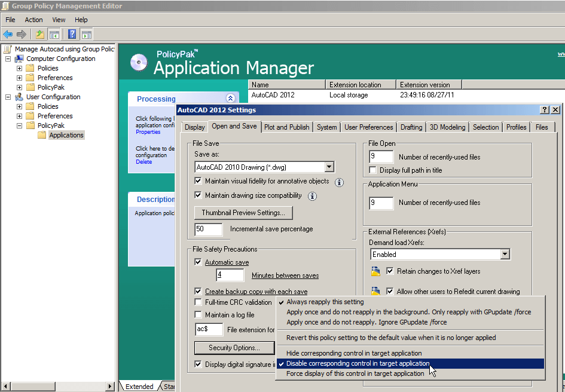565x392 pixels.
Task: Select the AutoCAD 2012 list entry
Action: 273,95
